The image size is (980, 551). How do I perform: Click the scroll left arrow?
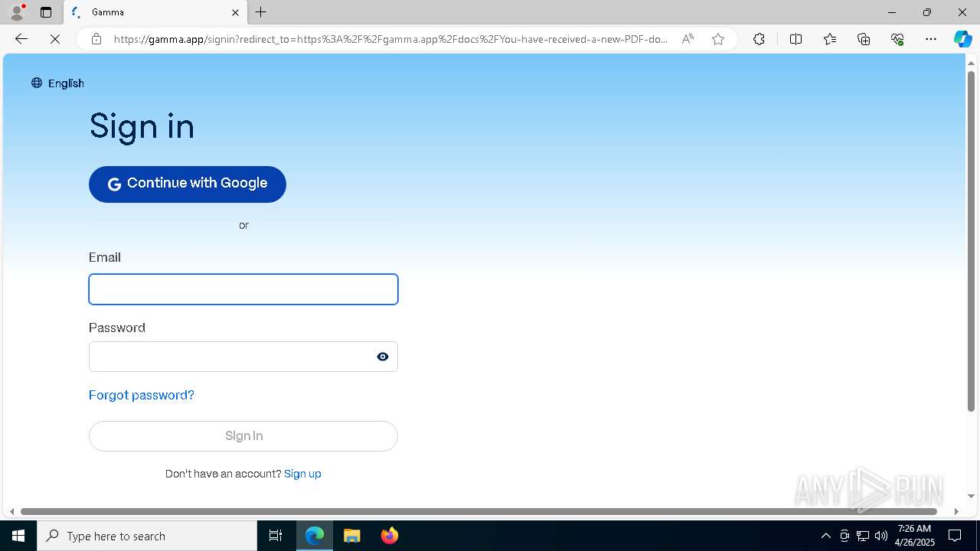[11, 511]
